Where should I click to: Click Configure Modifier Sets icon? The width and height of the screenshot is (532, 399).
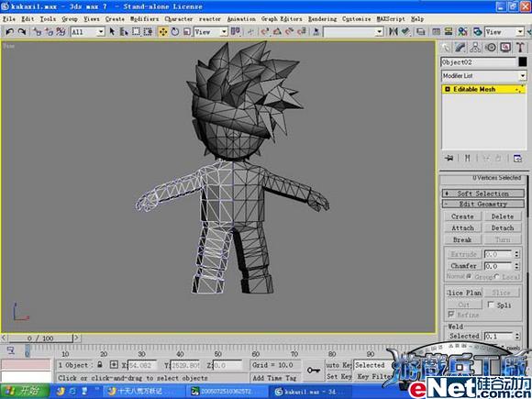click(x=517, y=158)
